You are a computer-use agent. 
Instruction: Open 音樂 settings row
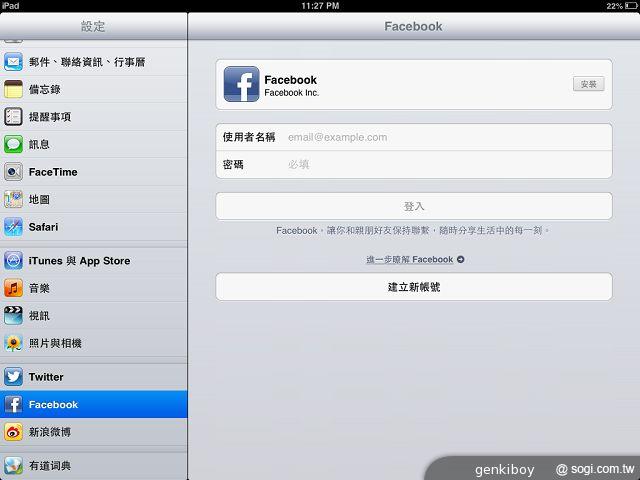coord(93,288)
